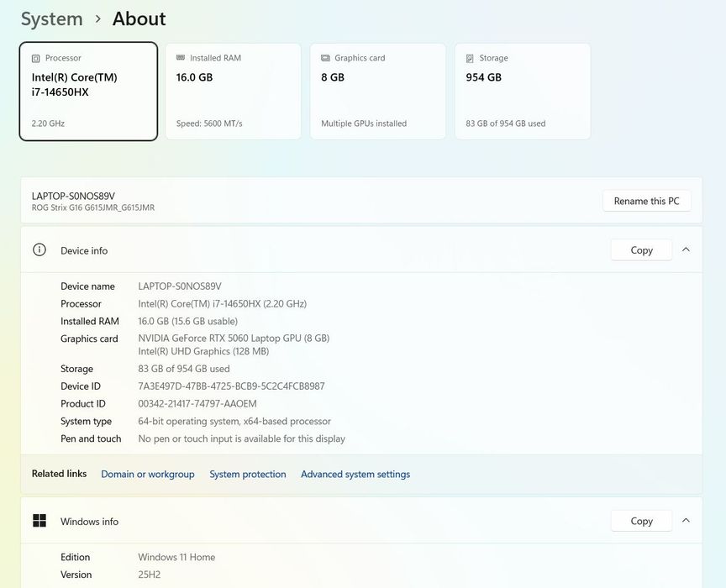Select the Graphics card 8 GB card

378,92
